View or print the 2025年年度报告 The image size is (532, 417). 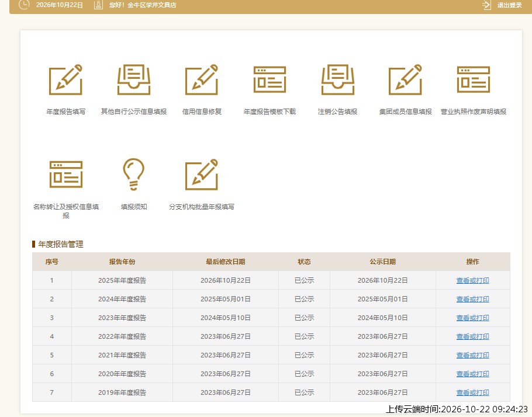pos(472,280)
